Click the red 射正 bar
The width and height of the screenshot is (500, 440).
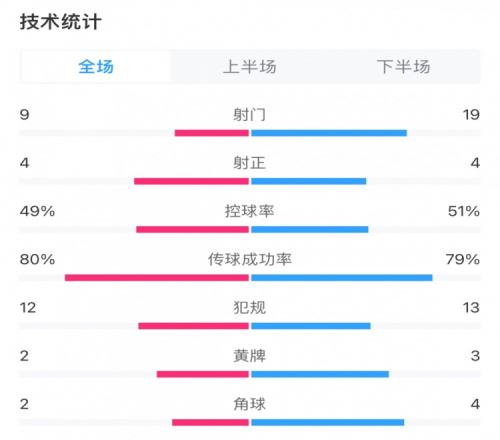click(x=191, y=181)
